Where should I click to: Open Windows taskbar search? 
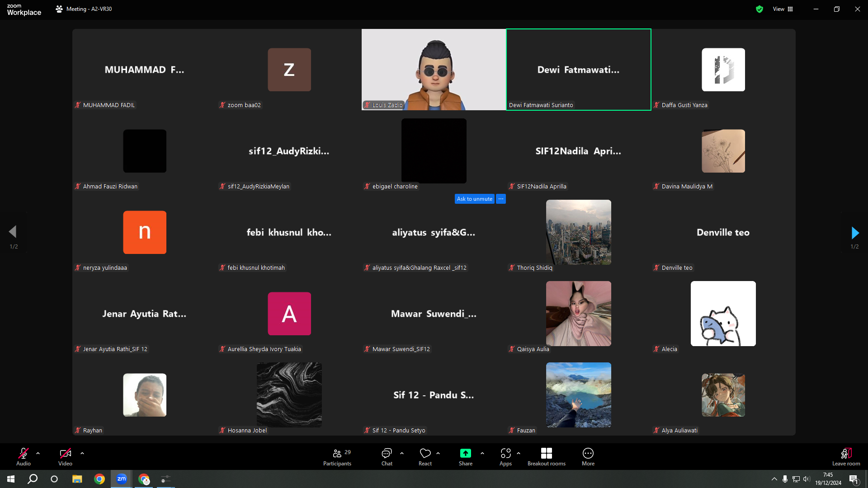(x=33, y=479)
